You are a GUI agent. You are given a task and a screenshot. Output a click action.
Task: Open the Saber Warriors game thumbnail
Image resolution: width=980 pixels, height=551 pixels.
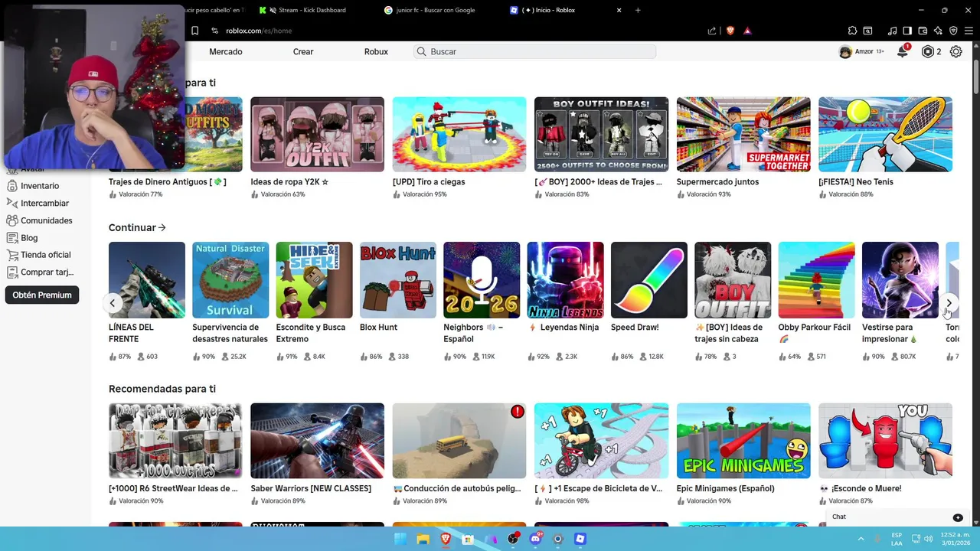point(317,441)
